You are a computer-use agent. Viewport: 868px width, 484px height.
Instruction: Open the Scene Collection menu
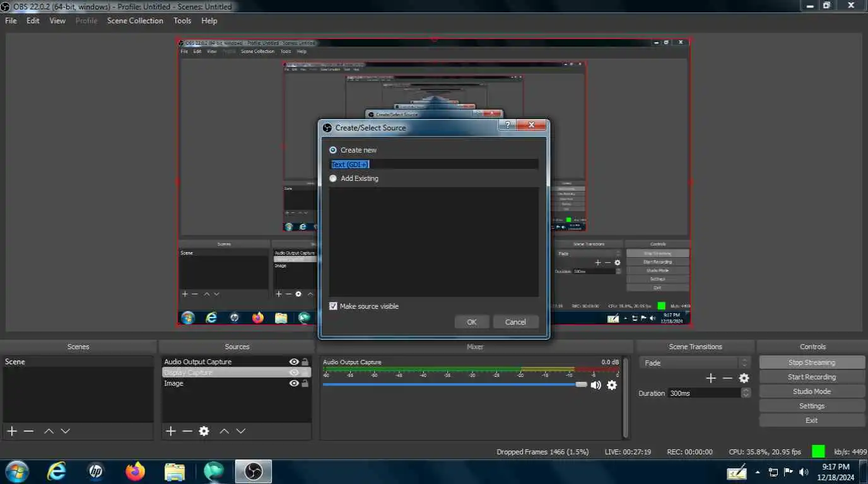(135, 21)
